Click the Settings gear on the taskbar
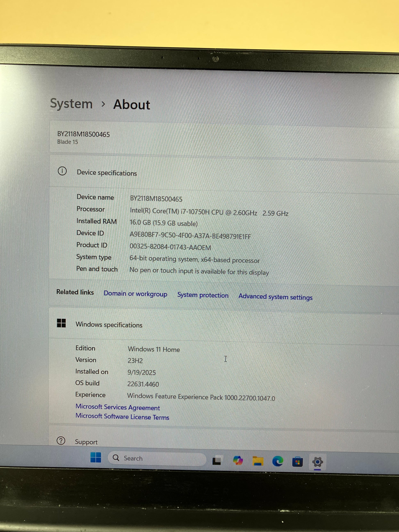The width and height of the screenshot is (399, 532). 317,462
